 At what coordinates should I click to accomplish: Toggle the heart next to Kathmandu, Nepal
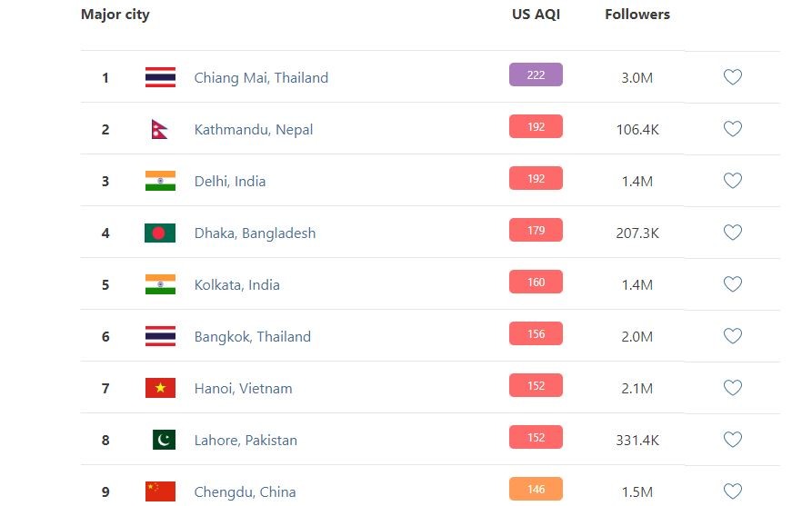(x=732, y=129)
